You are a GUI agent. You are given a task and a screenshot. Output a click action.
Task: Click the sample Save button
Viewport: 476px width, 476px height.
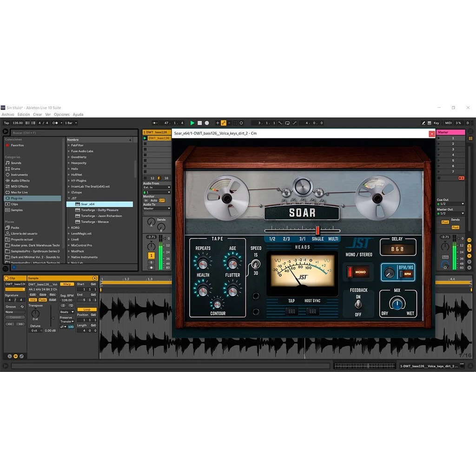[x=43, y=295]
